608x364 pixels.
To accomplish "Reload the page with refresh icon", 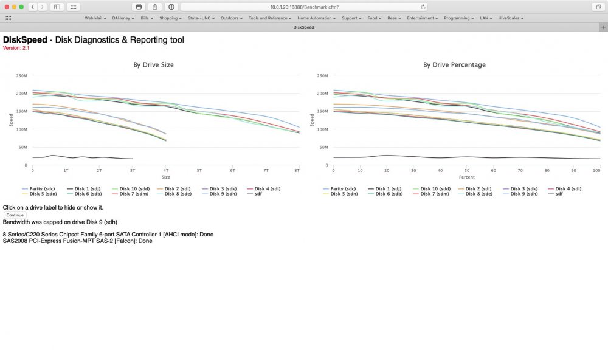I will [x=423, y=7].
